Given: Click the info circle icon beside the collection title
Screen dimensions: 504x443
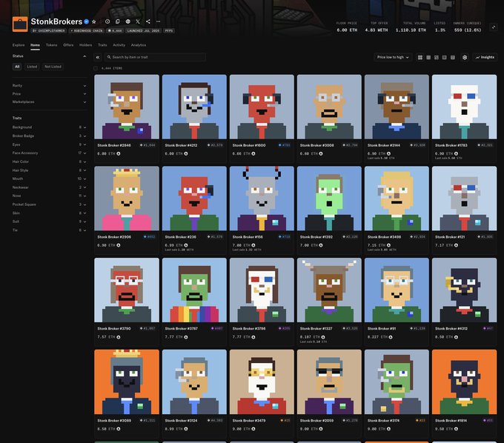Looking at the screenshot, I should 107,21.
